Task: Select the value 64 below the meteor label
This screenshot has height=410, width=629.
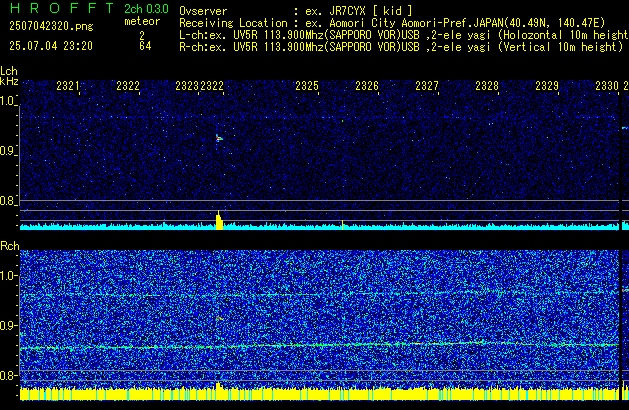Action: [145, 46]
